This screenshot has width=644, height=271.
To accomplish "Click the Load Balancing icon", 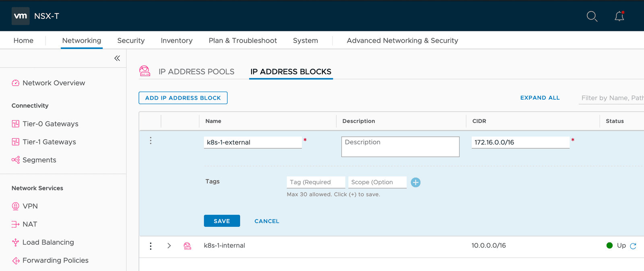I will tap(16, 242).
